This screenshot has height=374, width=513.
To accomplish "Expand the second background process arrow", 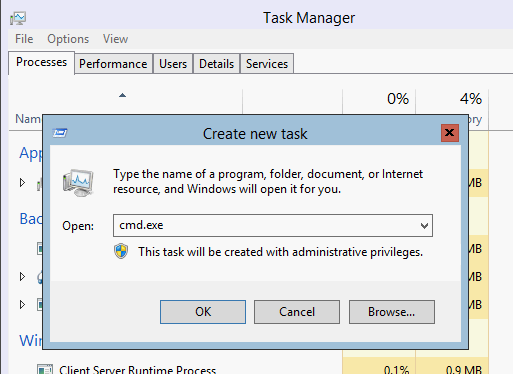I will (x=22, y=276).
